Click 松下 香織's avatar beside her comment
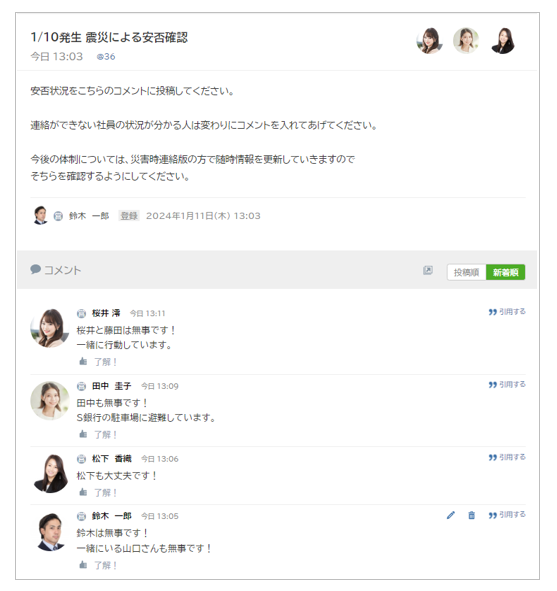Viewport: 557px width, 591px height. pyautogui.click(x=51, y=473)
